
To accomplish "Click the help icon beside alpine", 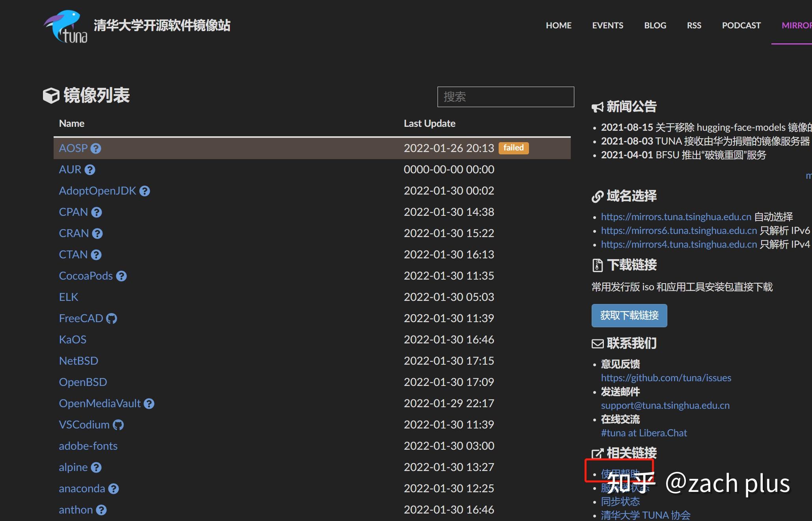I will click(x=96, y=467).
